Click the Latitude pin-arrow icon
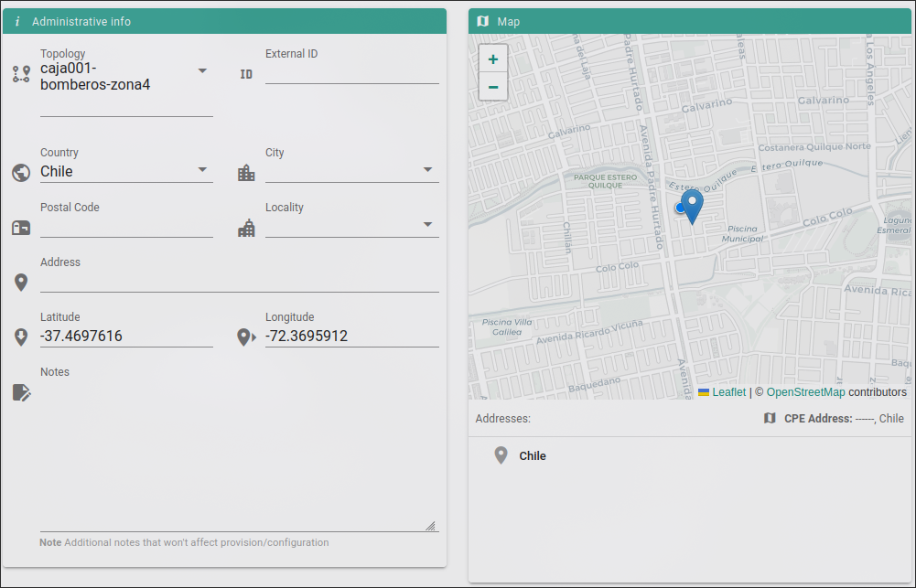Image resolution: width=916 pixels, height=588 pixels. [x=21, y=337]
